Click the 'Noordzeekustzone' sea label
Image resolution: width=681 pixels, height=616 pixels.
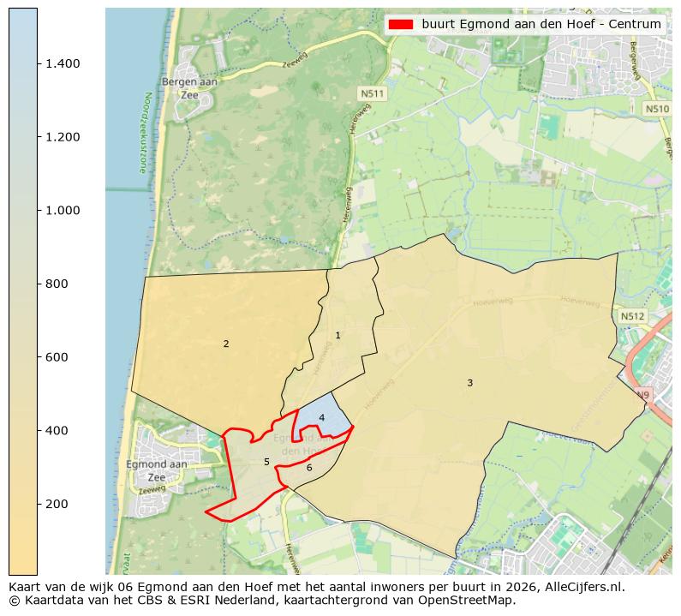tap(145, 133)
